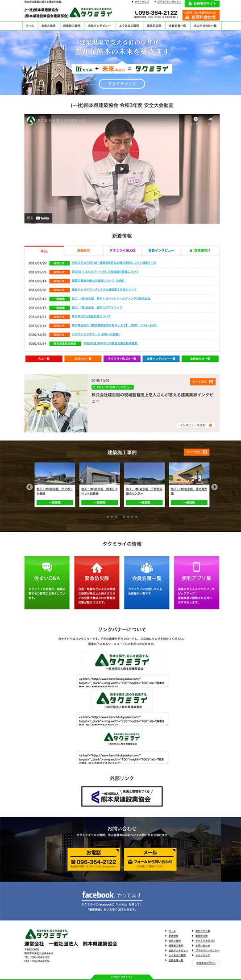This screenshot has height=980, width=241.
Task: Open 会長ご挨拶 navigation item
Action: pyautogui.click(x=48, y=26)
